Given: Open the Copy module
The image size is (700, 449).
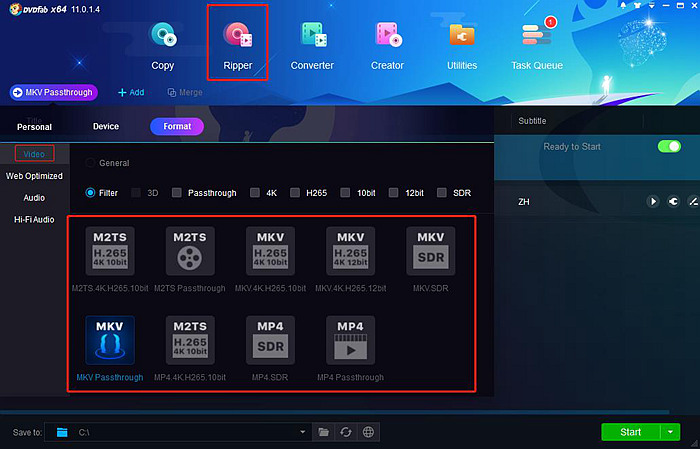Looking at the screenshot, I should 162,46.
